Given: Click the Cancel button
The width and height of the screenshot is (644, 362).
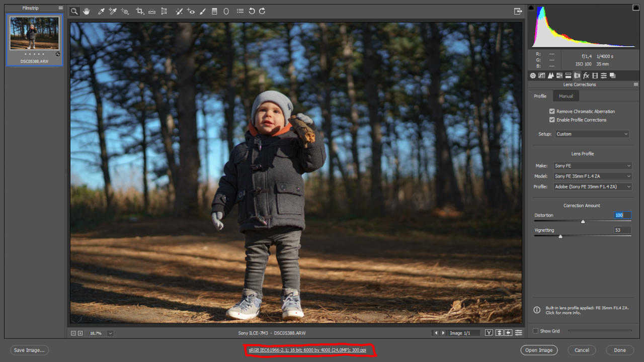Looking at the screenshot, I should [x=582, y=350].
